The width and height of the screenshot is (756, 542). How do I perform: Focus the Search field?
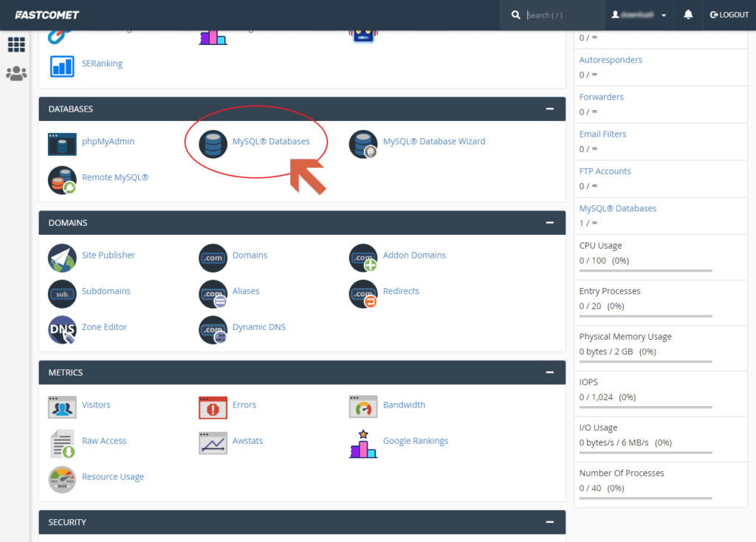coord(562,15)
